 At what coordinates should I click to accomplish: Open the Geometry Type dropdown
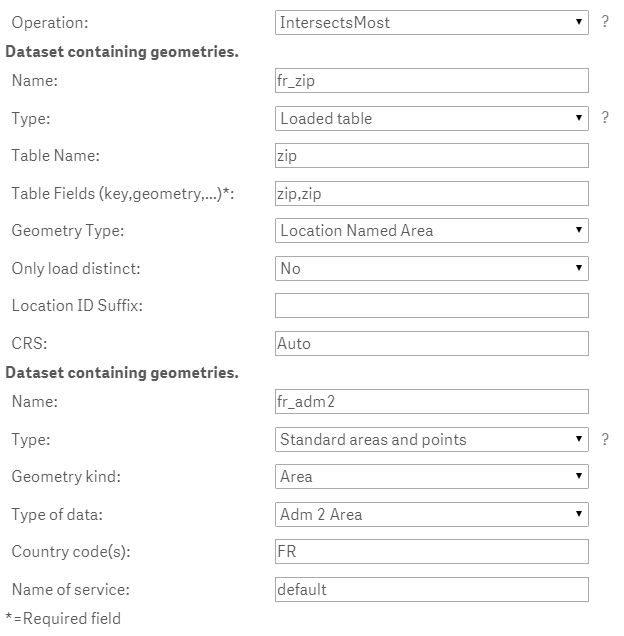[432, 230]
